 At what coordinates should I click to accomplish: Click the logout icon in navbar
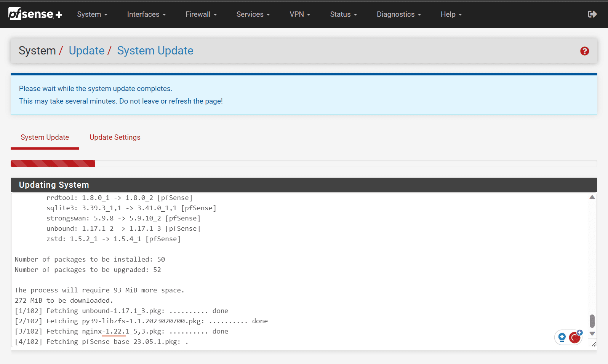click(x=592, y=14)
